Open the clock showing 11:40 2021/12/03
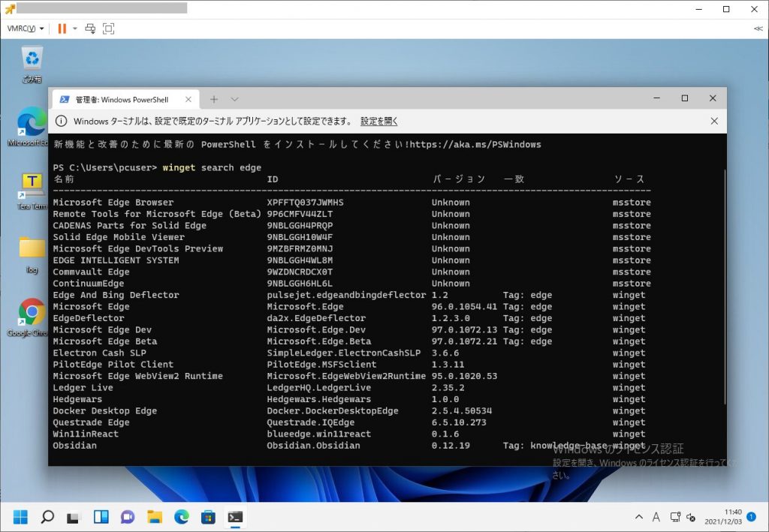This screenshot has height=532, width=769. [724, 517]
